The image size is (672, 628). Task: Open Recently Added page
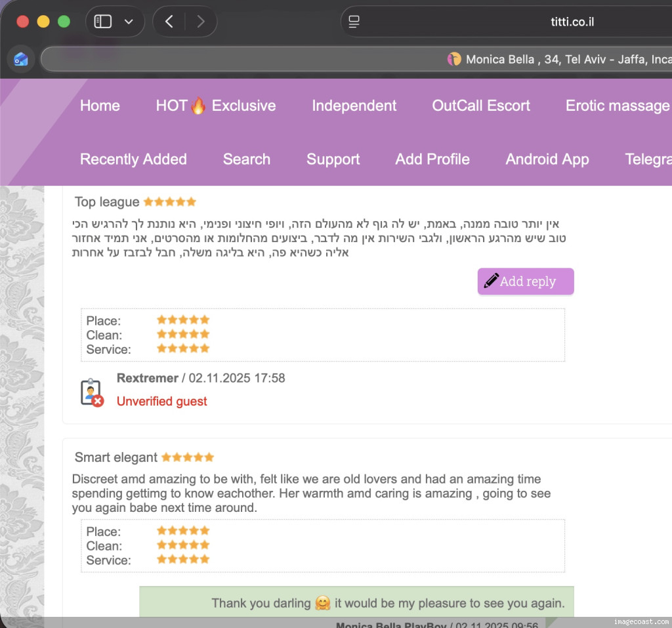tap(133, 159)
